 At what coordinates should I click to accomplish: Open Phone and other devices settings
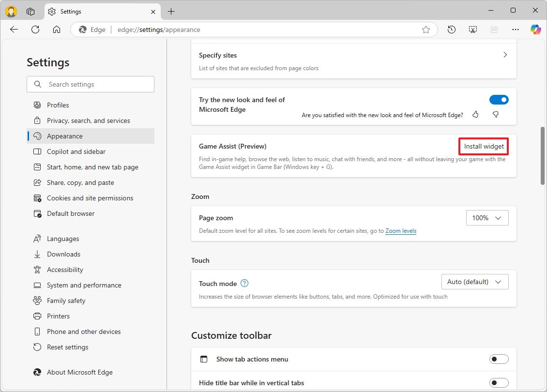tap(91, 332)
